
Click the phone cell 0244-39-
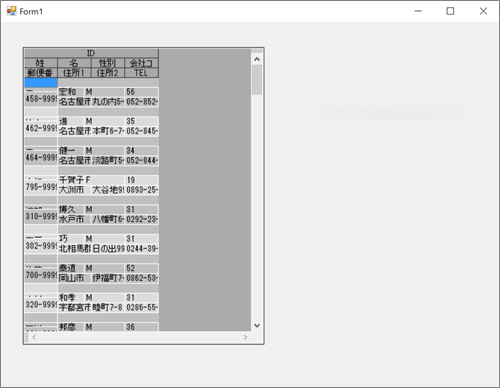pyautogui.click(x=142, y=249)
